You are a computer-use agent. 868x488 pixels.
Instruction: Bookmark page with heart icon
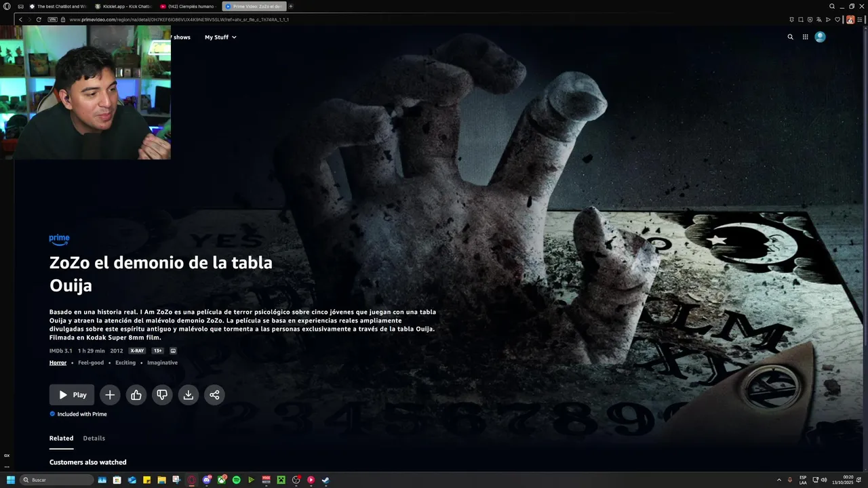click(837, 20)
